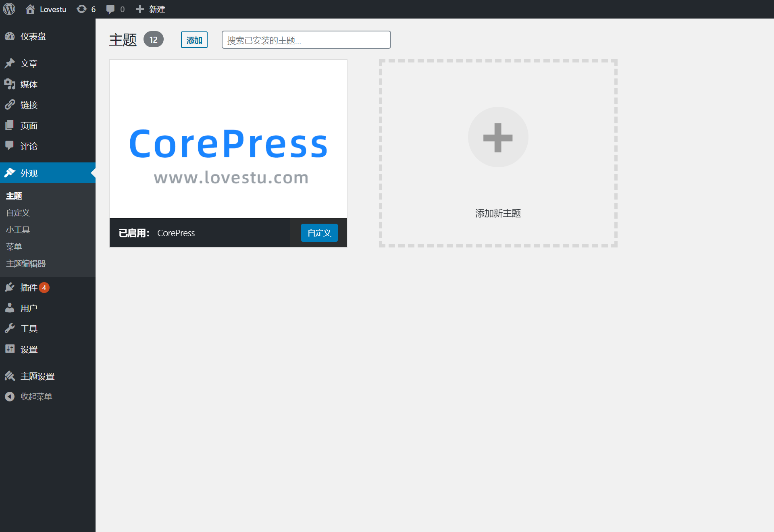Click the 添加 add theme button
The width and height of the screenshot is (774, 532).
(x=194, y=40)
